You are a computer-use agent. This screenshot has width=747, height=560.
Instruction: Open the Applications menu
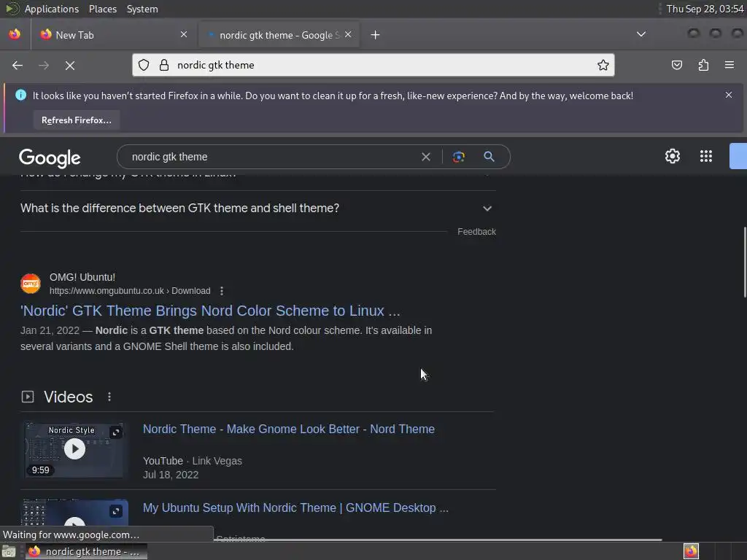(52, 9)
